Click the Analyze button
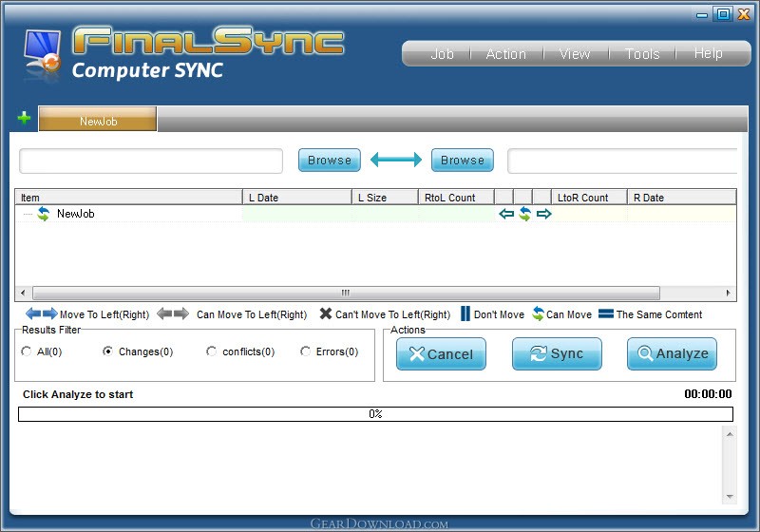 point(672,353)
